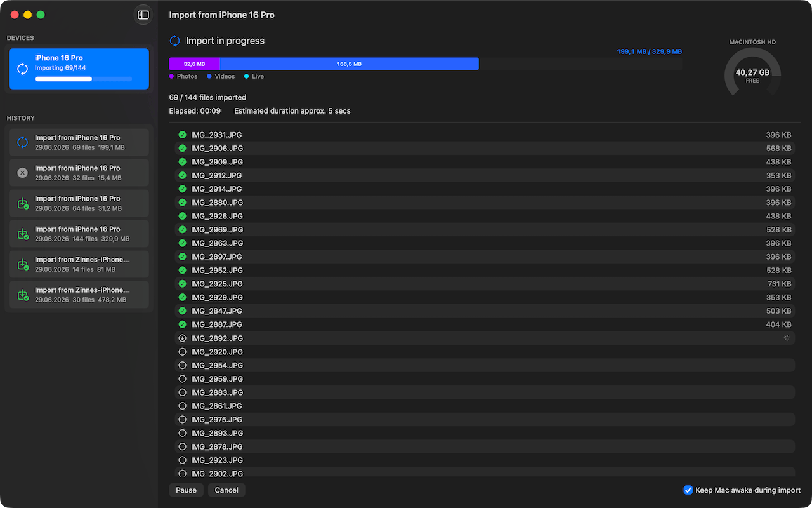Click the pending circle beside IMG_2920.JPG
The height and width of the screenshot is (508, 812).
pyautogui.click(x=182, y=352)
